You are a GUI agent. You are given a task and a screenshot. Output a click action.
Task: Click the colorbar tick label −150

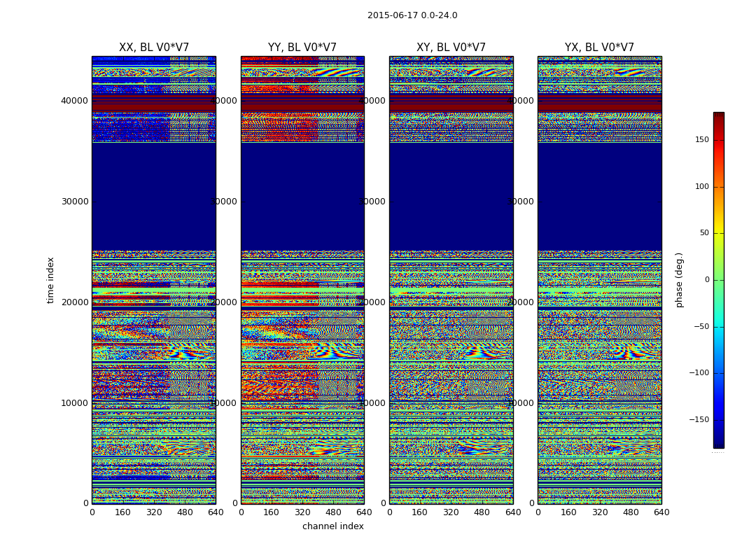(x=699, y=419)
